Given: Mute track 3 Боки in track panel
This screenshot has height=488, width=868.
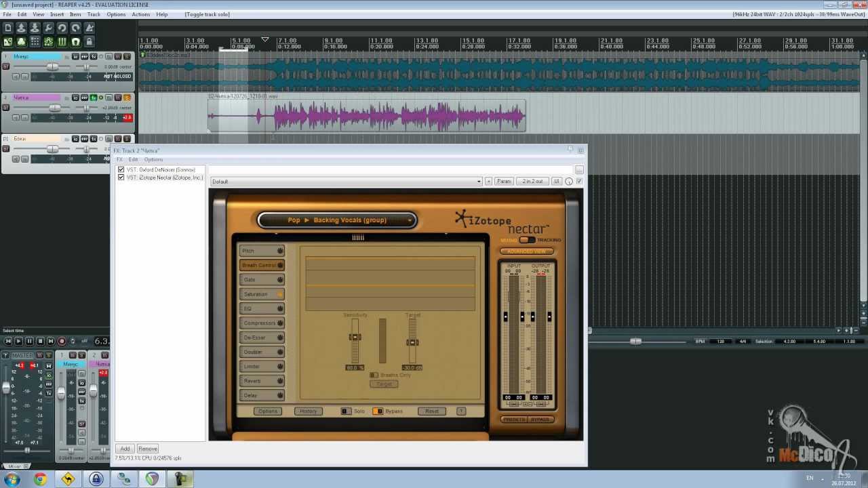Looking at the screenshot, I should click(x=118, y=139).
